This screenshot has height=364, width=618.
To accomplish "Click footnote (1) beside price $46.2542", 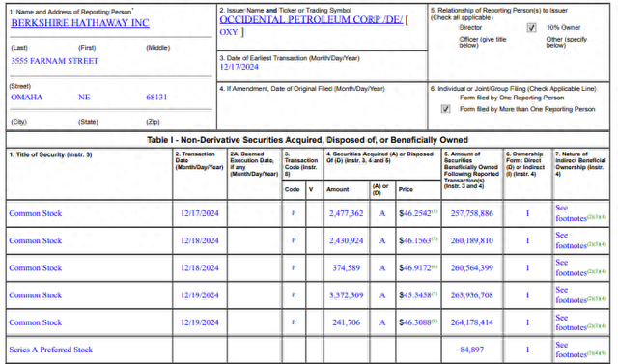I will (x=435, y=211).
